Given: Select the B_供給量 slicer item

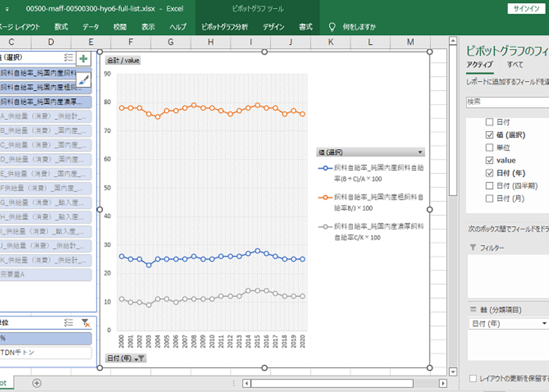Looking at the screenshot, I should pyautogui.click(x=46, y=131).
